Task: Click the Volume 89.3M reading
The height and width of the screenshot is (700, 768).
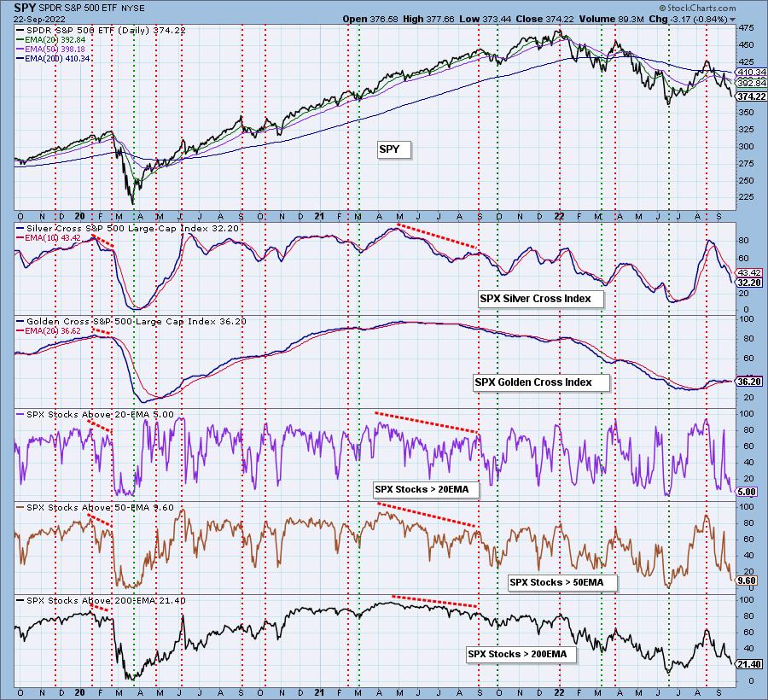Action: point(611,19)
